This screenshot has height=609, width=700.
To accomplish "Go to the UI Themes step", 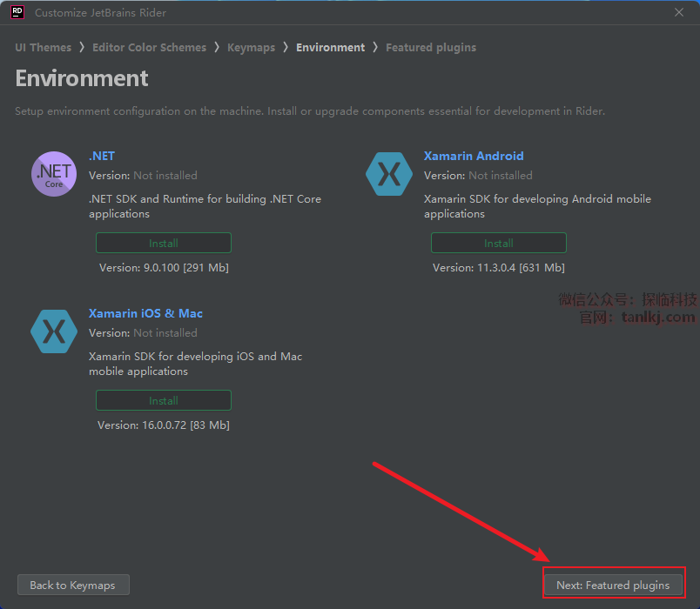I will coord(44,47).
